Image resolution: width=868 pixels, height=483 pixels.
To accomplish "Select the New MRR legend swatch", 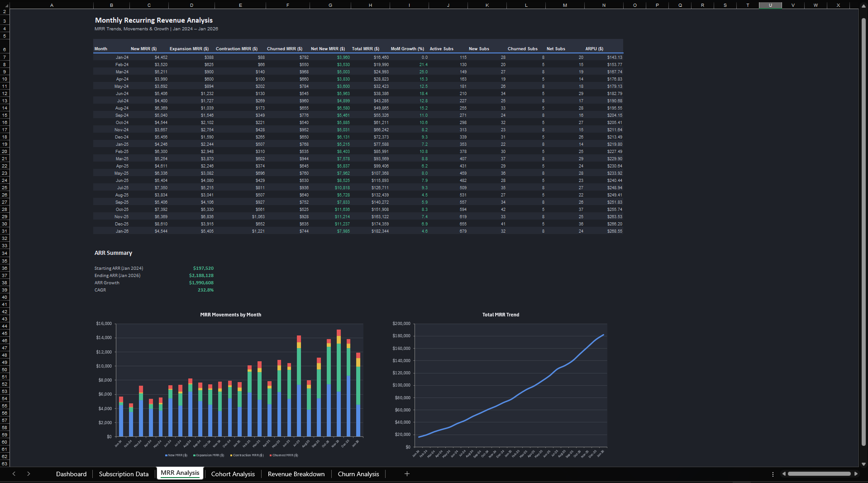I will click(167, 455).
